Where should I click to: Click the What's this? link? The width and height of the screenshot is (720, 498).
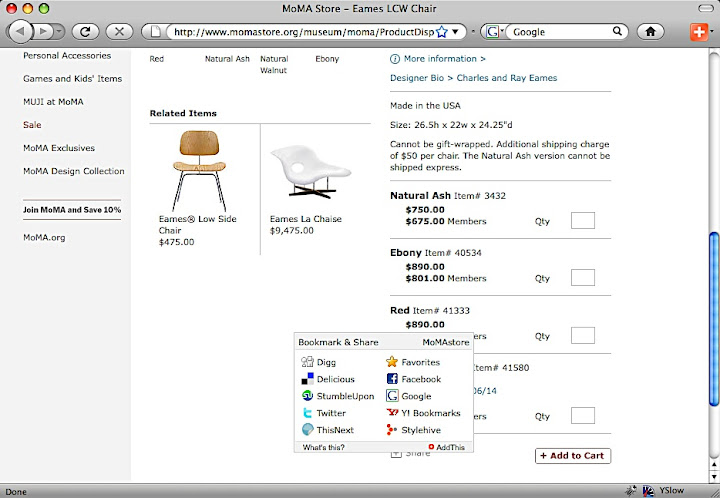click(x=323, y=447)
